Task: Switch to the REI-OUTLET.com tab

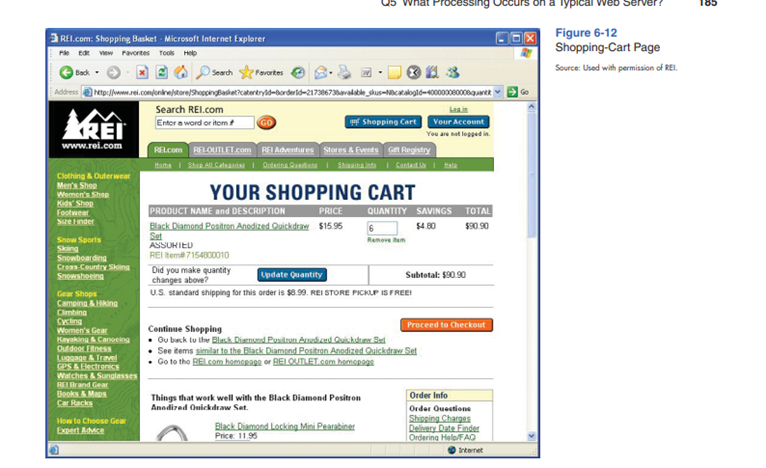Action: (x=222, y=150)
